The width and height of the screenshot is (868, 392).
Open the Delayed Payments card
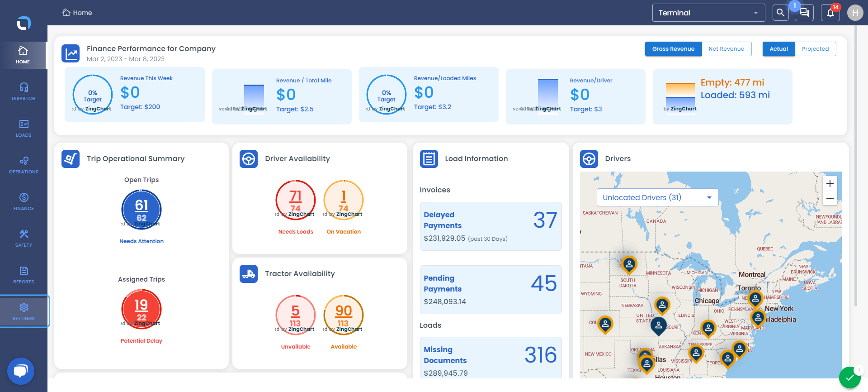pyautogui.click(x=491, y=226)
